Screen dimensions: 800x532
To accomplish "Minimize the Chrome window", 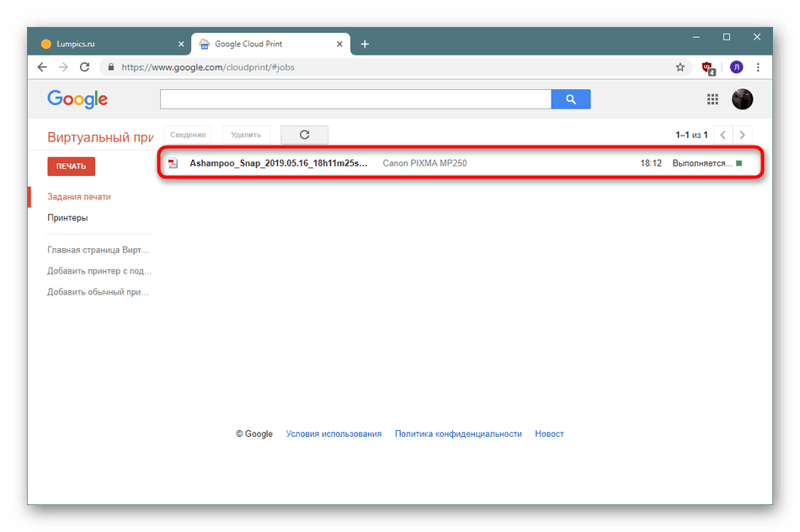I will pos(696,37).
